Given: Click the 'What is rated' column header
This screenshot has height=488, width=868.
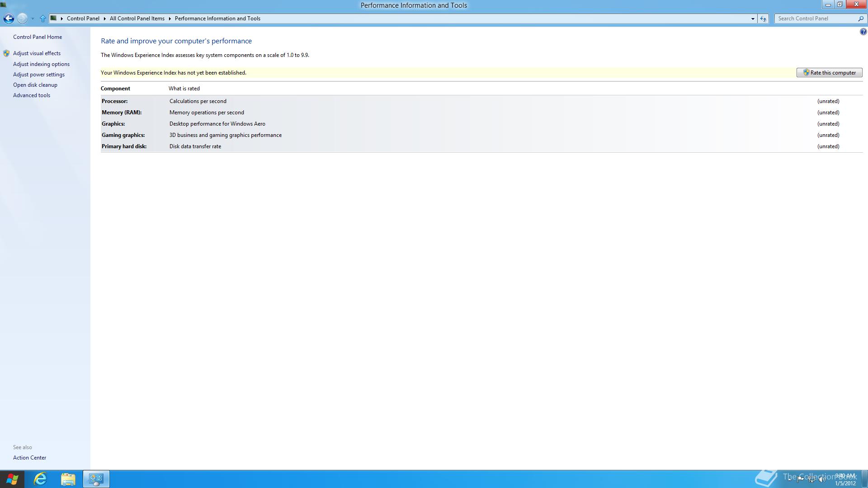Looking at the screenshot, I should click(184, 89).
